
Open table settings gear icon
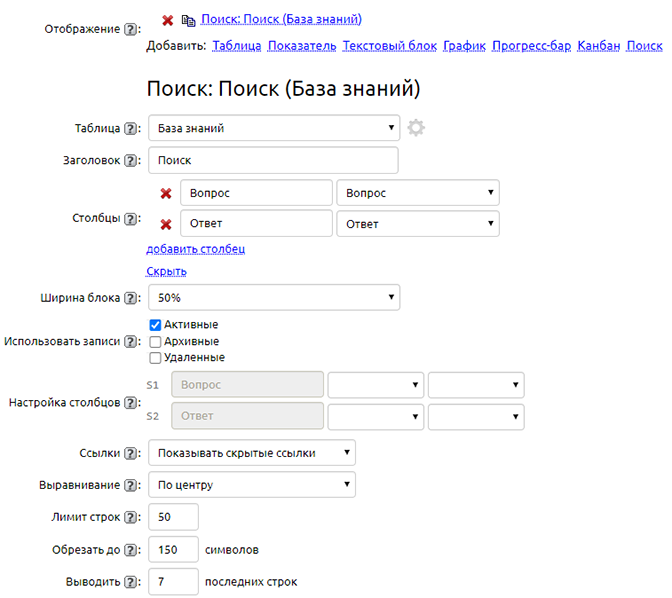point(416,128)
